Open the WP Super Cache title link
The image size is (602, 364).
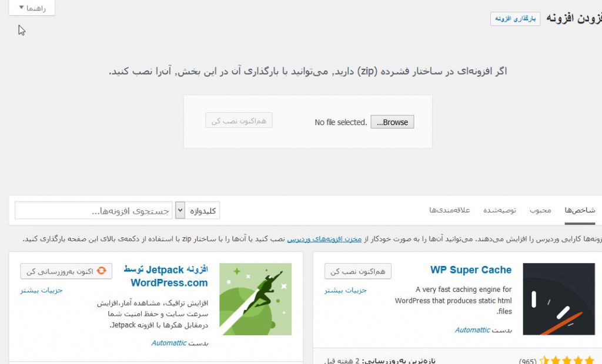(471, 269)
